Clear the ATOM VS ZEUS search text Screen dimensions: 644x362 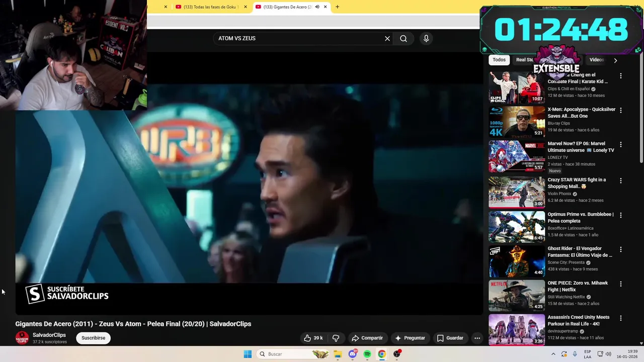387,39
